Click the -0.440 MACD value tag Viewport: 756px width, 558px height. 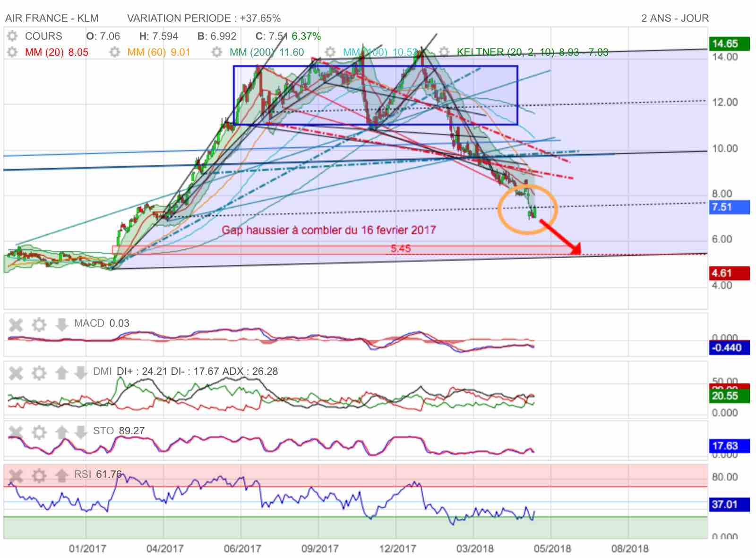pos(729,348)
